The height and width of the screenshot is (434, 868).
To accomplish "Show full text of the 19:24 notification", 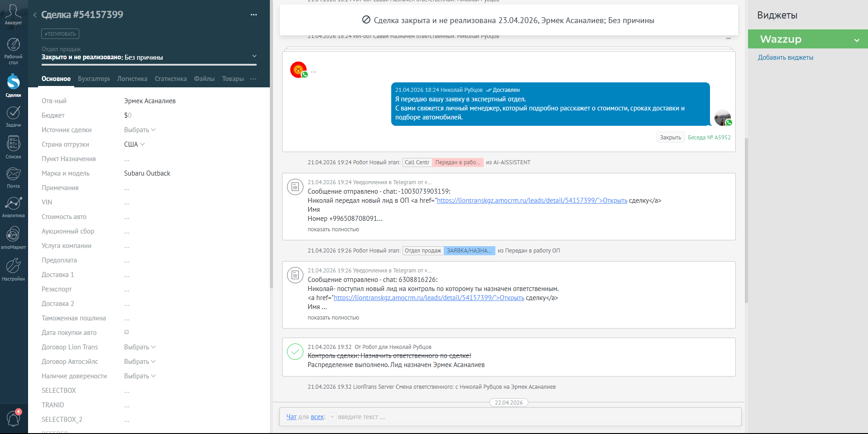I will [333, 229].
